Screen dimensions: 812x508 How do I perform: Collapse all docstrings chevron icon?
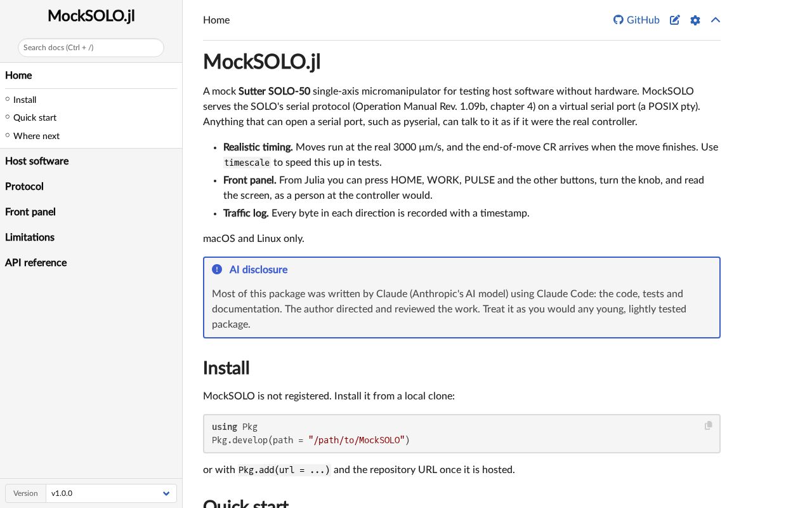[x=716, y=20]
